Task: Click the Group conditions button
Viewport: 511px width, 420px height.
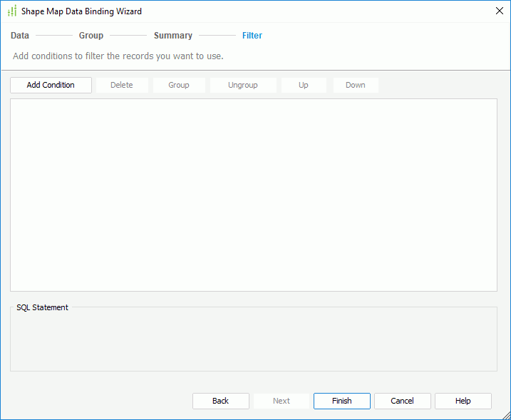Action: 179,85
